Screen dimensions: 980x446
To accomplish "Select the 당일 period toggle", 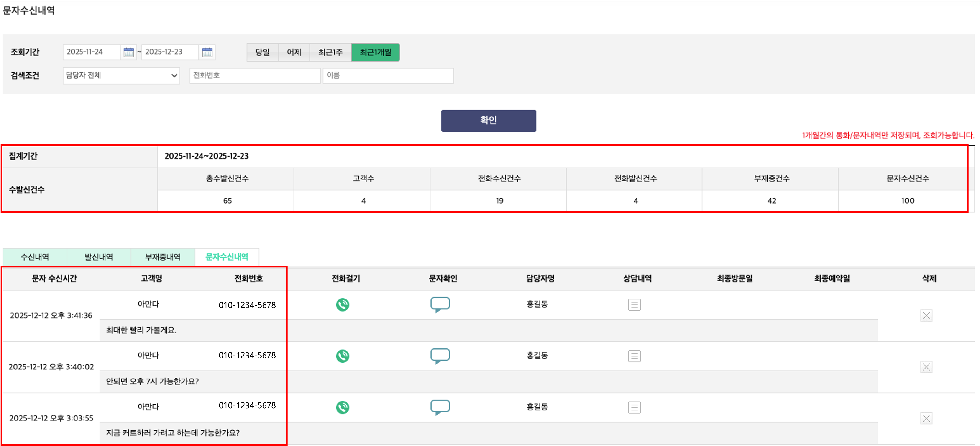I will pyautogui.click(x=263, y=52).
